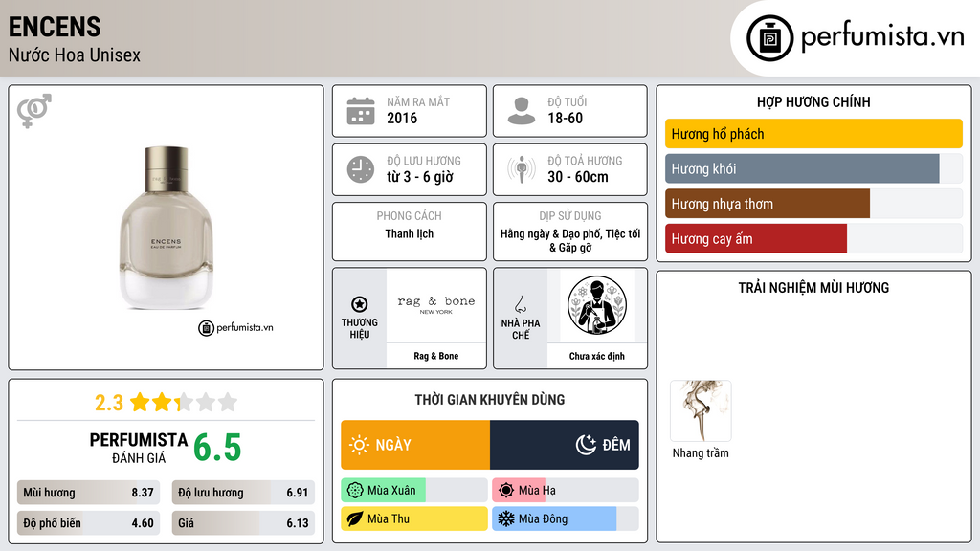Click the perfumista.vn site name
This screenshot has height=551, width=980.
pos(882,36)
